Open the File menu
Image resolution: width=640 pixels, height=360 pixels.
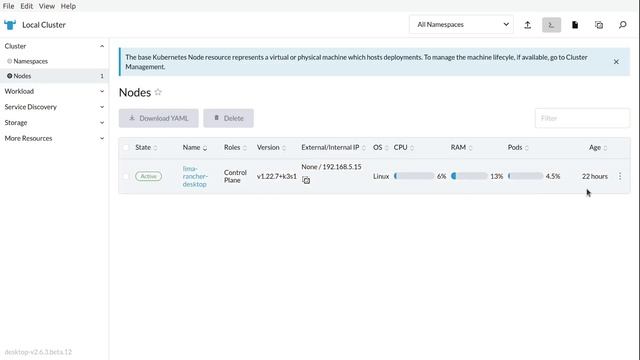pos(8,6)
